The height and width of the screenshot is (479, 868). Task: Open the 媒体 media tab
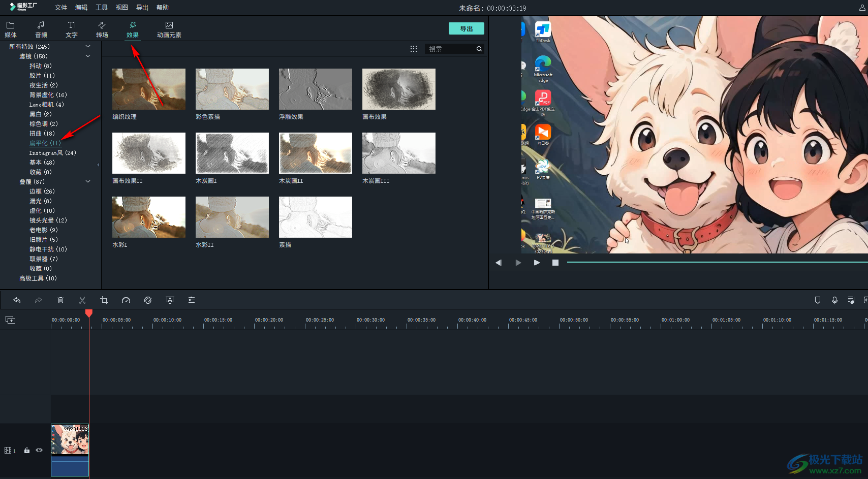(x=11, y=29)
